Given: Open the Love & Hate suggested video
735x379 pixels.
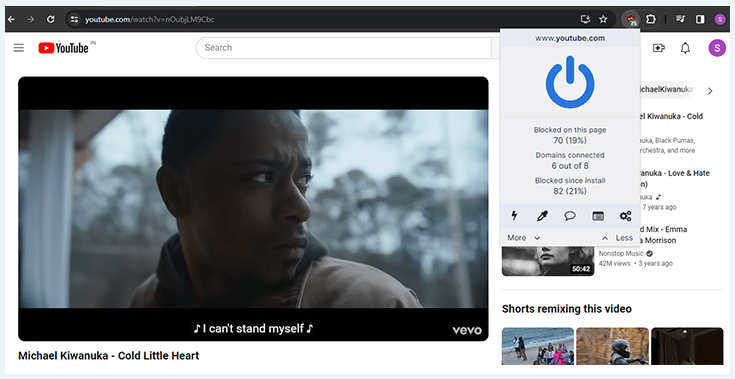Looking at the screenshot, I should tap(675, 178).
